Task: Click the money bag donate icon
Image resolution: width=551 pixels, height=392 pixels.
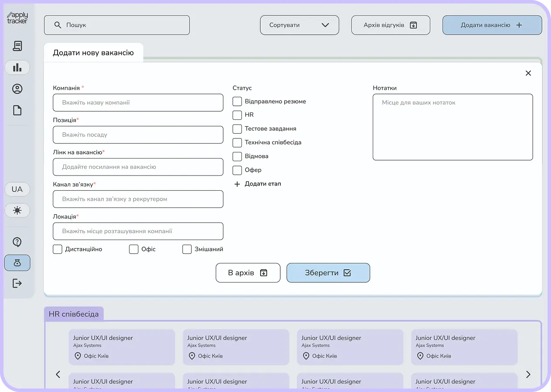Action: pyautogui.click(x=17, y=263)
